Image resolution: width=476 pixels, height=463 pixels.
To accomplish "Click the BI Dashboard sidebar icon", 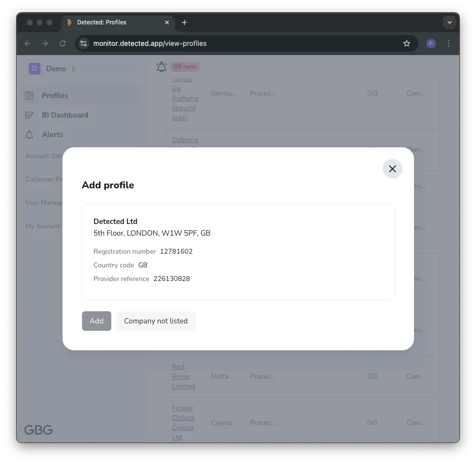I will (x=29, y=115).
